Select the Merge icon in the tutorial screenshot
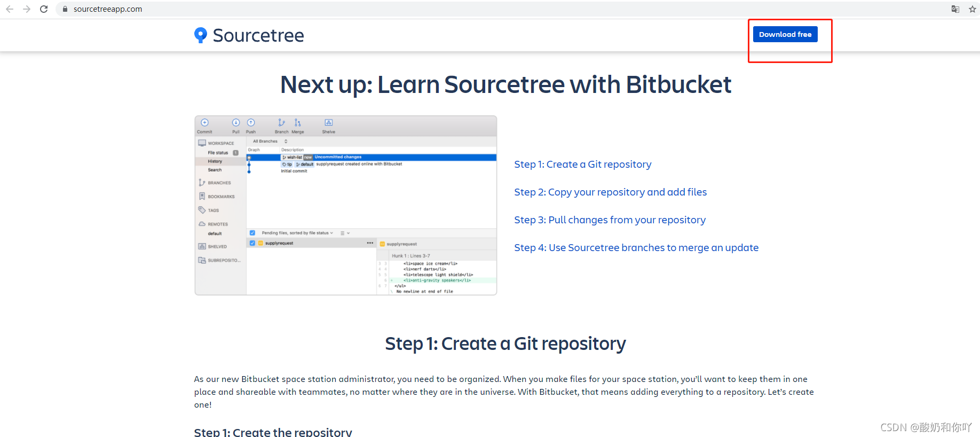980x437 pixels. [298, 123]
